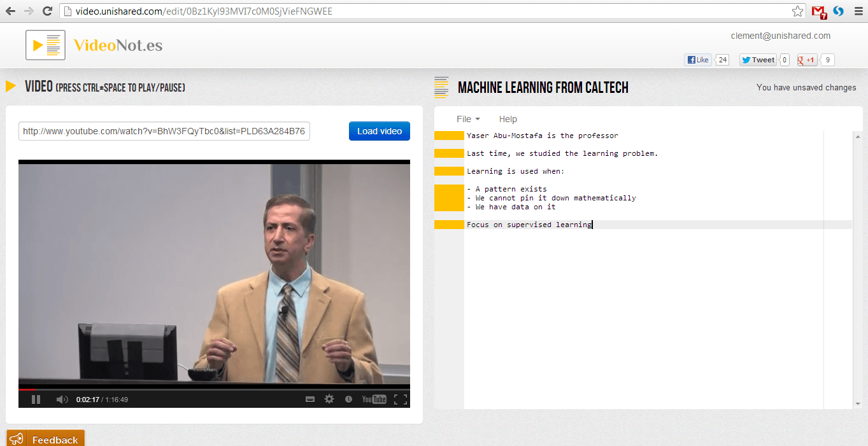Mute the video volume

click(61, 400)
